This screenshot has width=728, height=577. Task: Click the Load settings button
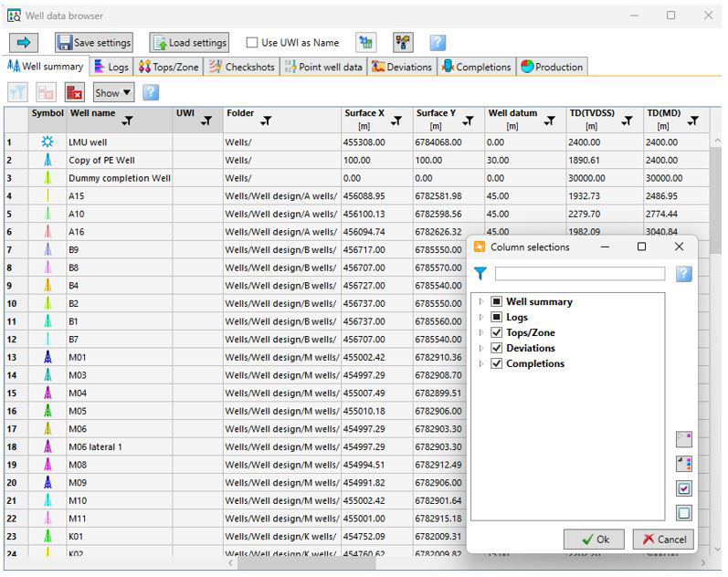click(189, 43)
